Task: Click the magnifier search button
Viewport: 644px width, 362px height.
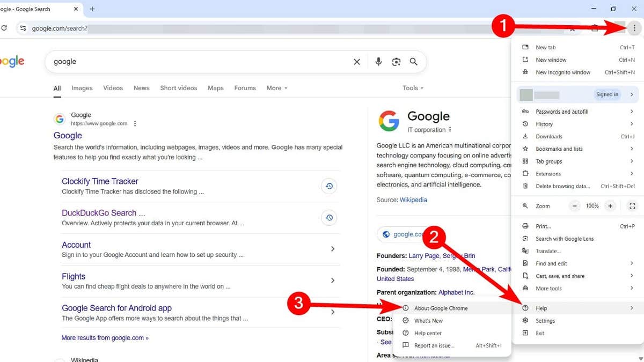Action: tap(413, 62)
